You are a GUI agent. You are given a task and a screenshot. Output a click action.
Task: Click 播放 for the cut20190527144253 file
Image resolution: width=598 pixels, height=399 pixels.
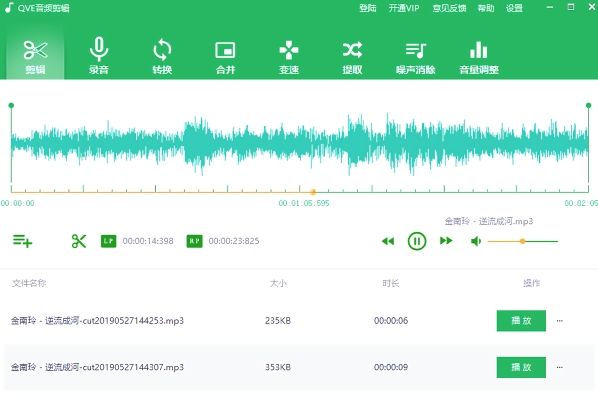(521, 321)
